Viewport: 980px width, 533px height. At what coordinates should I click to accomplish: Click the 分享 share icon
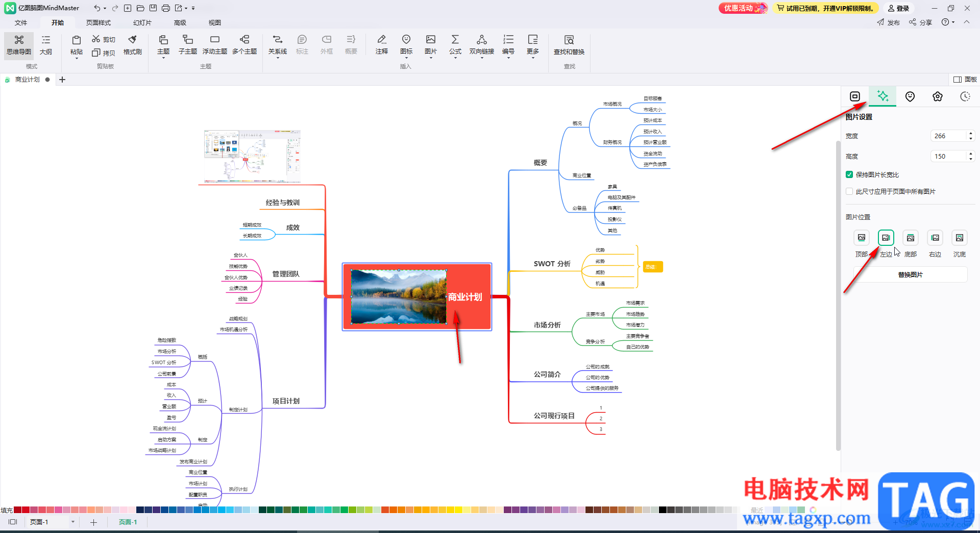click(x=913, y=22)
